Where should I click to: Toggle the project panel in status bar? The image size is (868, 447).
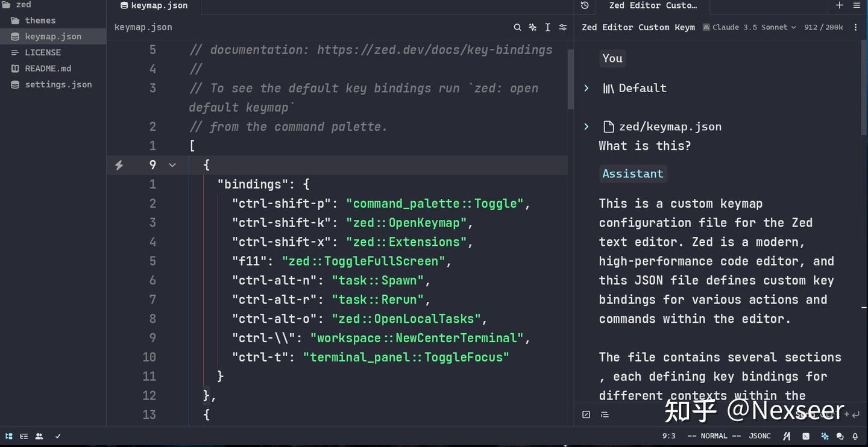[9, 436]
